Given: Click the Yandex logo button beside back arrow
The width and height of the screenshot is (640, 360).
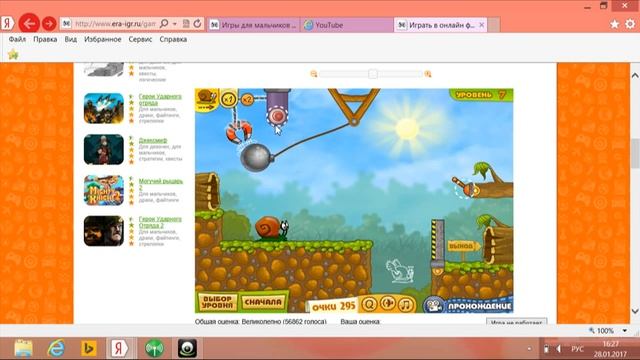Looking at the screenshot, I should [7, 24].
